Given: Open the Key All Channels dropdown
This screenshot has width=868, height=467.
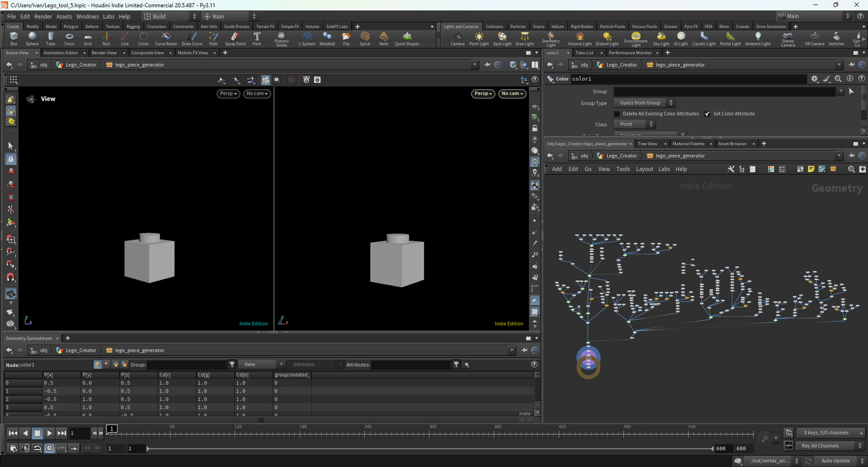Looking at the screenshot, I should click(829, 446).
